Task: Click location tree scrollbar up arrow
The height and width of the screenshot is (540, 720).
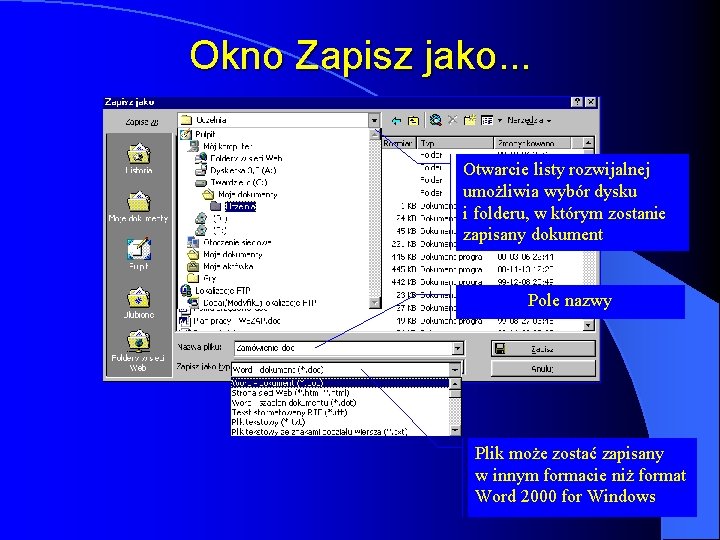Action: point(375,133)
